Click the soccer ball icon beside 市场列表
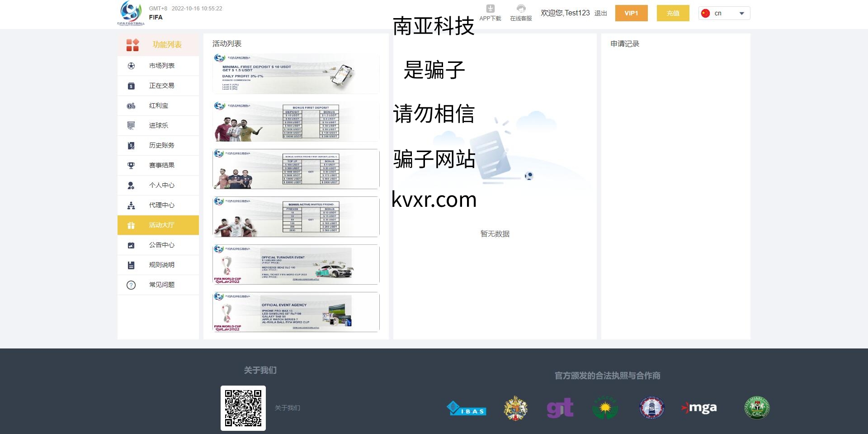 pos(131,66)
